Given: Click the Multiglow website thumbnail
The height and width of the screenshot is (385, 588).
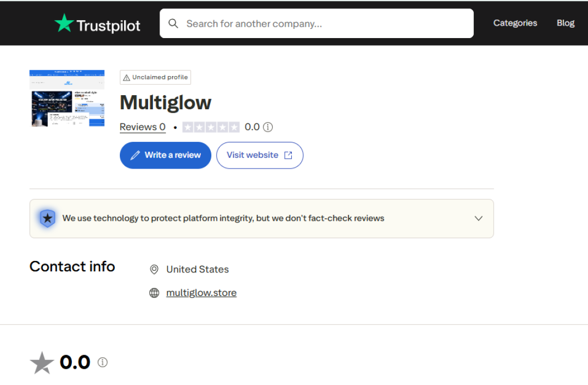Looking at the screenshot, I should pyautogui.click(x=67, y=98).
